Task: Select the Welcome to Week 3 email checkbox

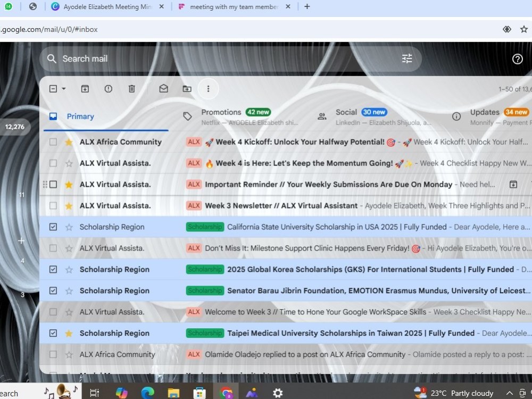Action: pos(53,312)
